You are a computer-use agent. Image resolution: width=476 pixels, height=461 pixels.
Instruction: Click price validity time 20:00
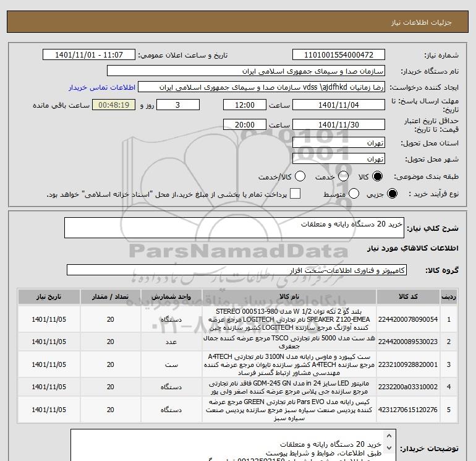[245, 124]
